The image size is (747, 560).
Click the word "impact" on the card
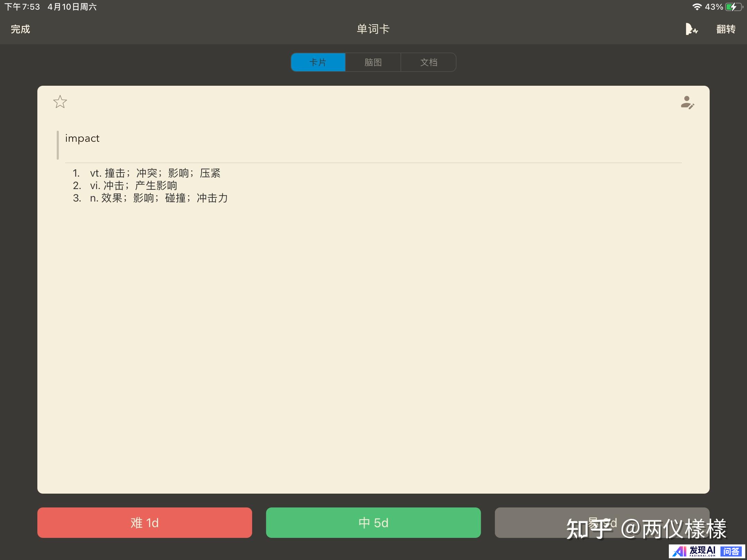[82, 138]
